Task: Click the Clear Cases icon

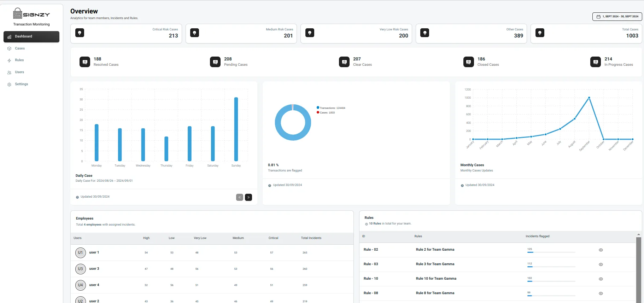Action: pyautogui.click(x=344, y=62)
